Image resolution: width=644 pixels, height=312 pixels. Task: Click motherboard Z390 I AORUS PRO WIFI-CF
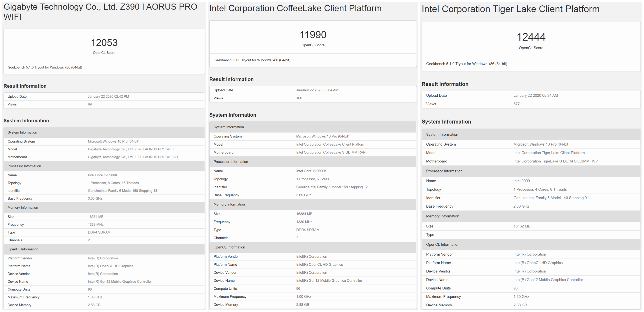[133, 157]
